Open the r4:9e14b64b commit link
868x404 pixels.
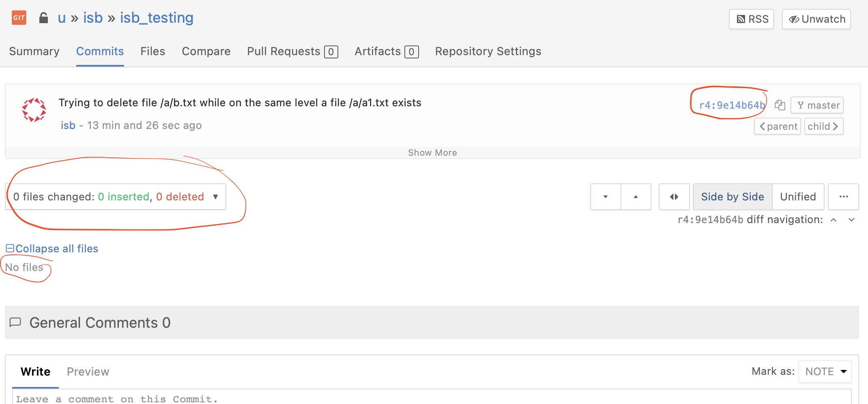(x=732, y=105)
